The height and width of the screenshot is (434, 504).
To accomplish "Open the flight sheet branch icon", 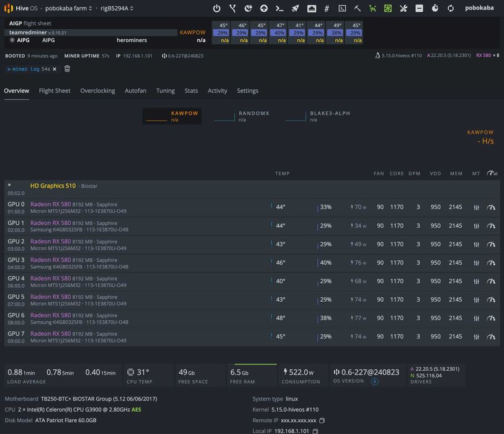I will (x=232, y=8).
